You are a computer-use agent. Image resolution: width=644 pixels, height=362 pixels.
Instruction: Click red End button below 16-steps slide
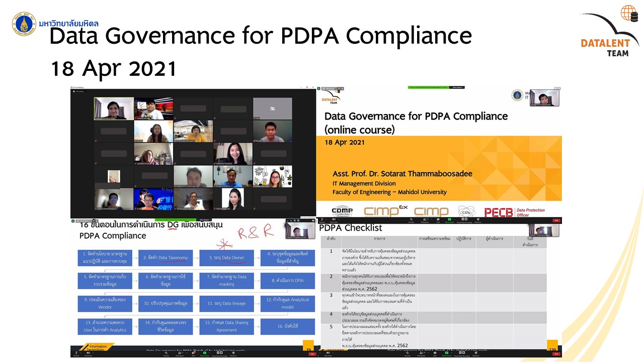(x=311, y=354)
